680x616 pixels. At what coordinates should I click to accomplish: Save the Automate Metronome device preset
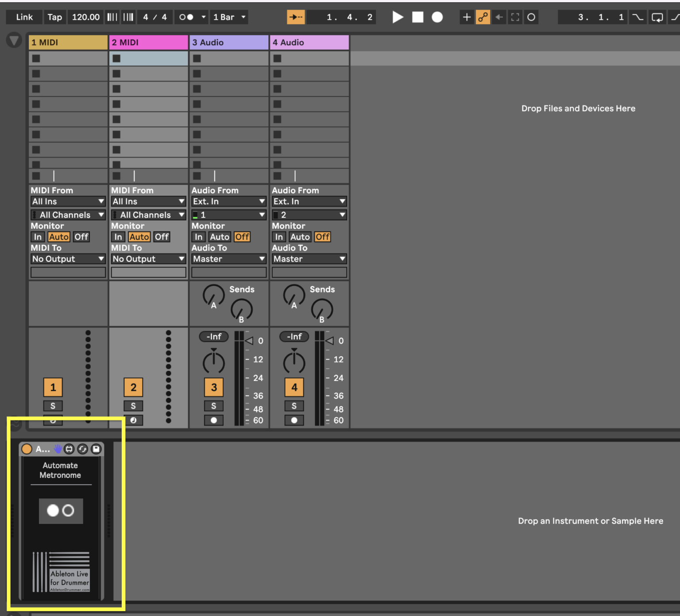(x=96, y=449)
